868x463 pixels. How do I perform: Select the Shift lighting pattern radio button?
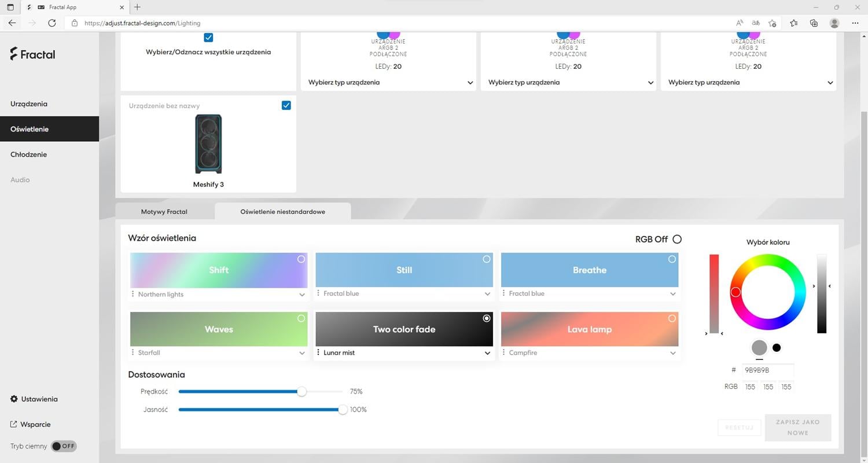[301, 259]
